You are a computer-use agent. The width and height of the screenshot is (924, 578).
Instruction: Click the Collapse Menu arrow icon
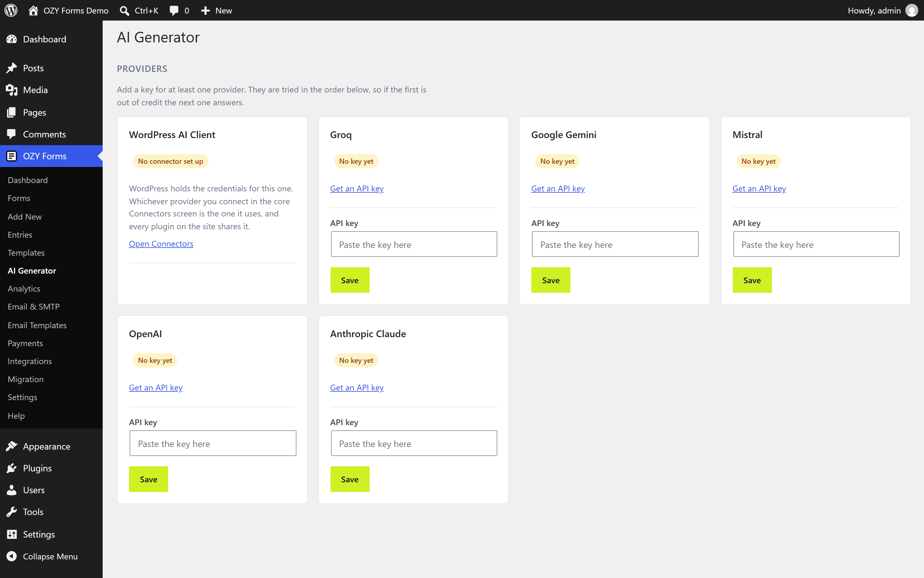[12, 556]
